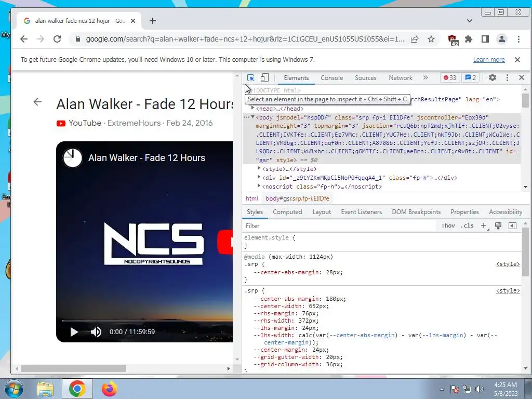Expand the noscript element node
Screen dimensions: 532x399
[259, 186]
